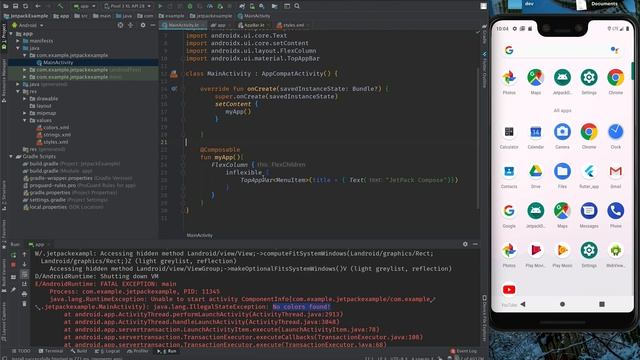The width and height of the screenshot is (640, 360).
Task: Tap the Google search bar on emulator
Action: (x=562, y=50)
